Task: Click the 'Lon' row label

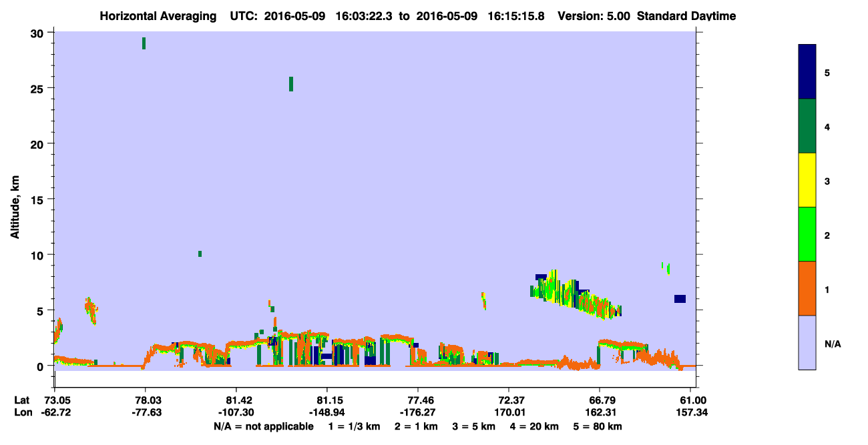Action: tap(23, 412)
